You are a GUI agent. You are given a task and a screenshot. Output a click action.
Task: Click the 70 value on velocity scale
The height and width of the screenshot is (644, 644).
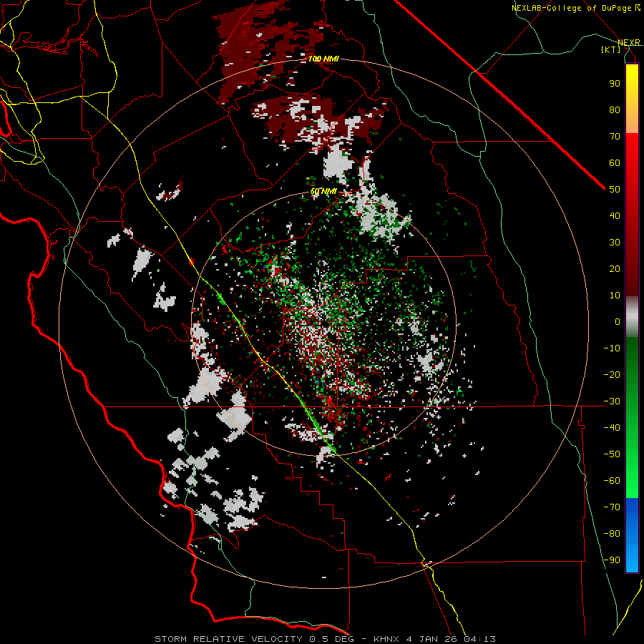[615, 137]
